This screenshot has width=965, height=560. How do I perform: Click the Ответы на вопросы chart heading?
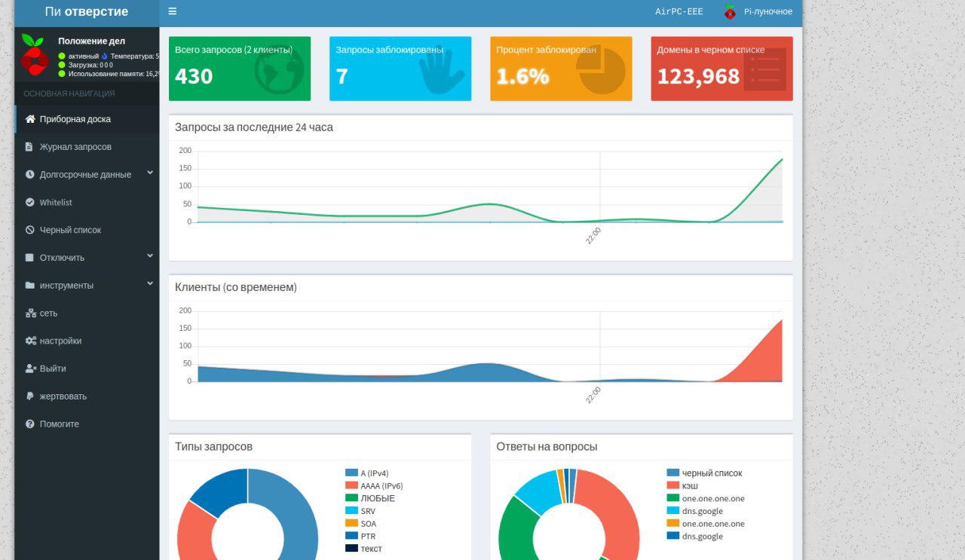pos(547,446)
